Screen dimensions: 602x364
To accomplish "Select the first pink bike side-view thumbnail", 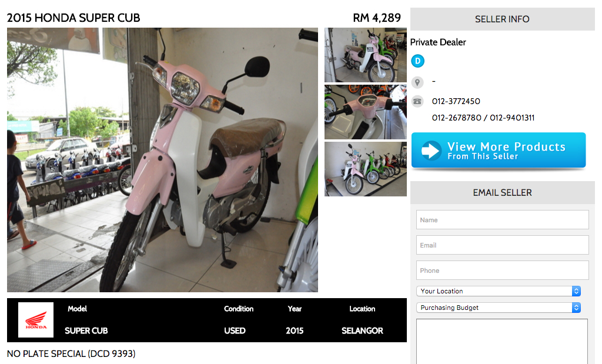I will coord(366,55).
